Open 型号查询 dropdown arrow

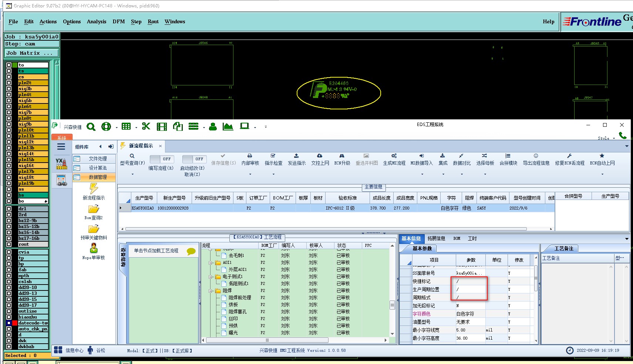pyautogui.click(x=132, y=174)
